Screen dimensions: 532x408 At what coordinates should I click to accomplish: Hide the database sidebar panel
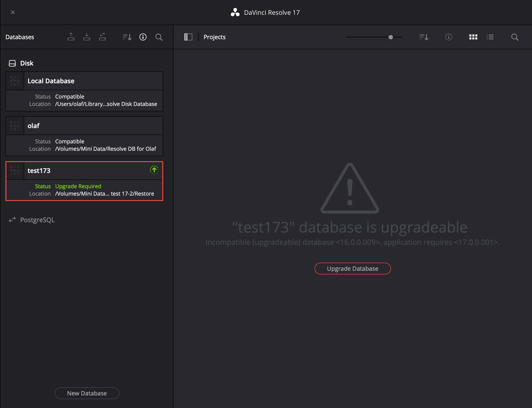(188, 37)
